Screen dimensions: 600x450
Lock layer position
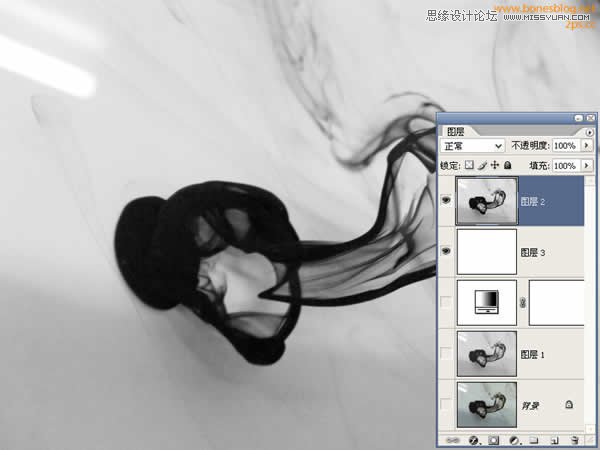(x=495, y=165)
